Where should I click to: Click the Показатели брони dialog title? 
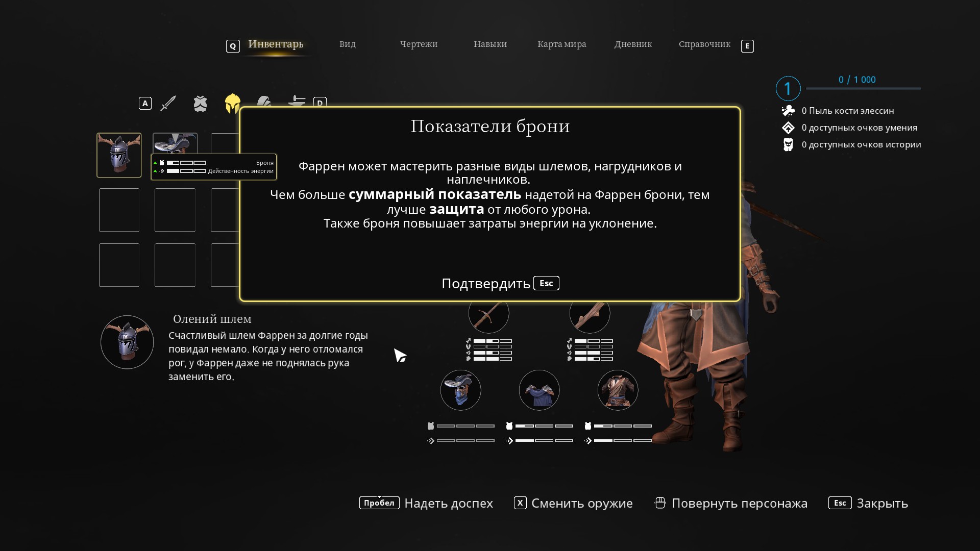tap(490, 126)
